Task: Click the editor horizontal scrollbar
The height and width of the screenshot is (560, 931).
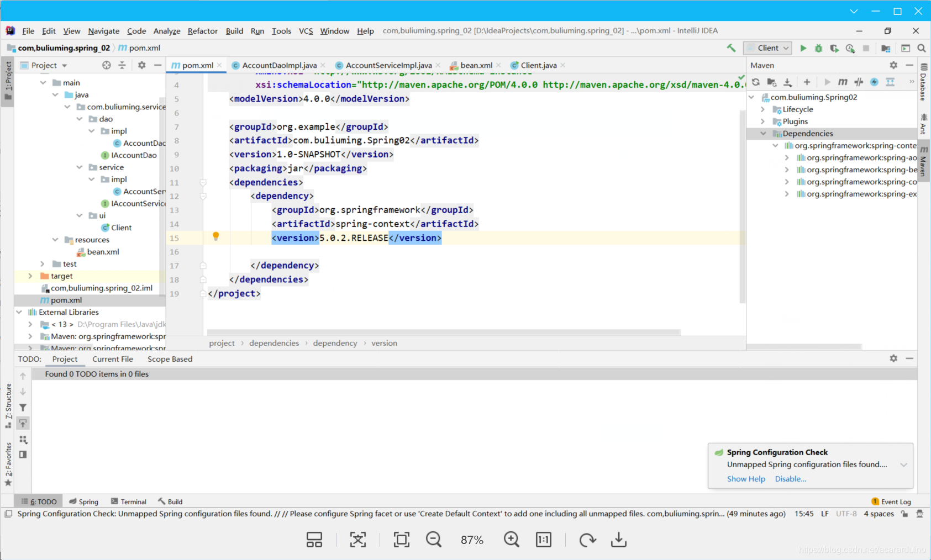Action: tap(443, 332)
